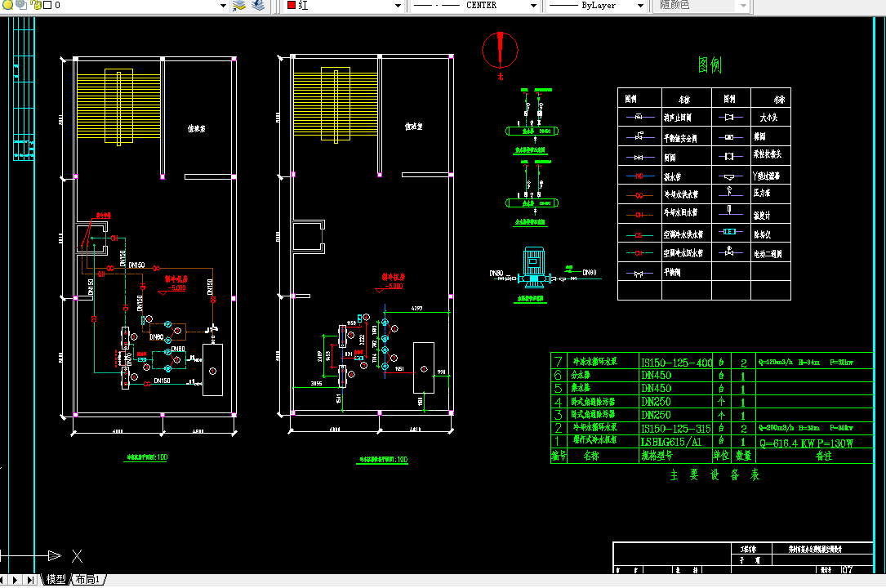886x588 pixels.
Task: Select the Q=616.4 KW P=130W remark
Action: click(x=806, y=443)
